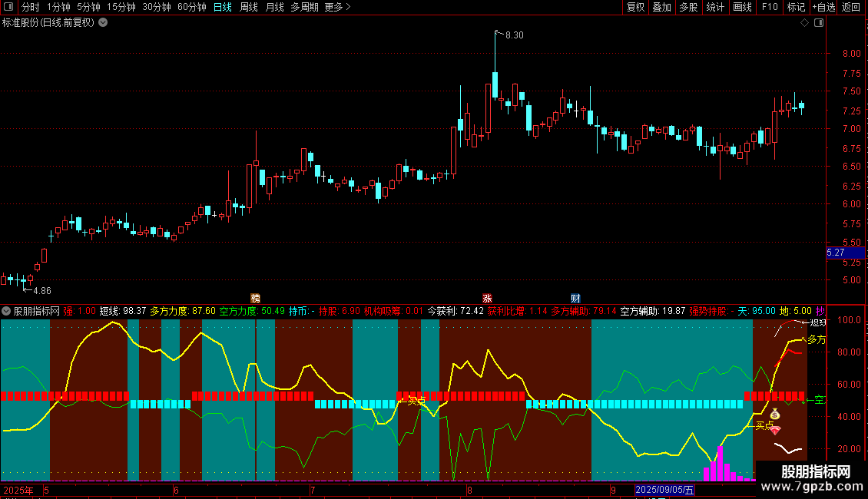The width and height of the screenshot is (868, 499).
Task: Click the 持股: 6.90 value
Action: tap(340, 311)
